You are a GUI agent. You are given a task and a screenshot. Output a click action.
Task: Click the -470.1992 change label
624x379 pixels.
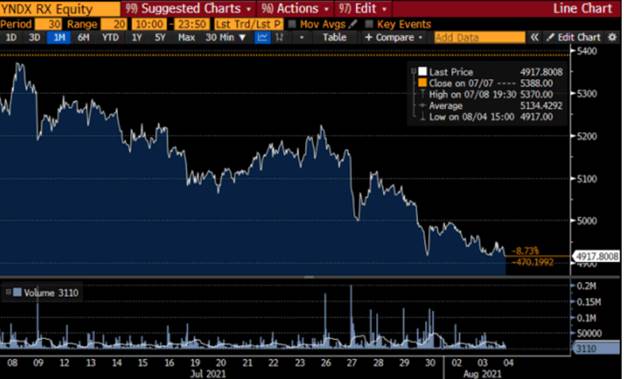point(532,262)
